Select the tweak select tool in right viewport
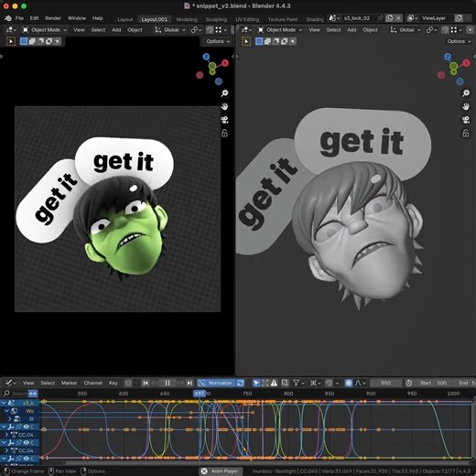Viewport: 476px width, 476px height. tap(246, 41)
